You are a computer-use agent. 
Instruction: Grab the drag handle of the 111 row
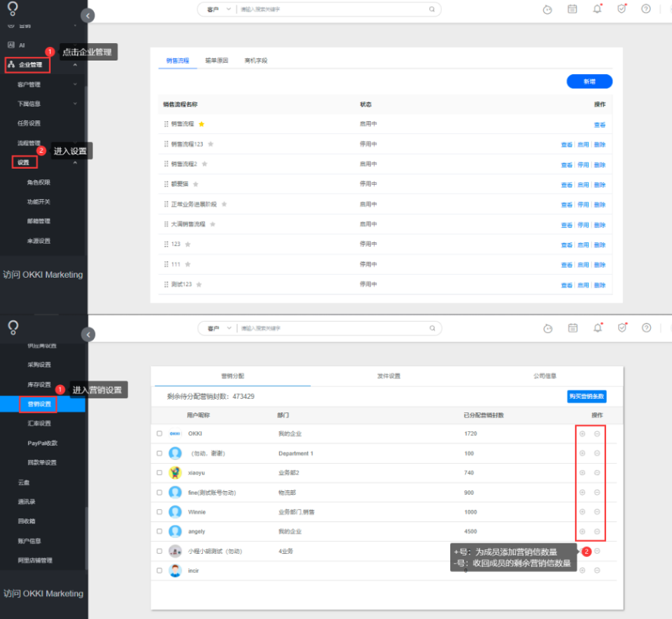(166, 264)
